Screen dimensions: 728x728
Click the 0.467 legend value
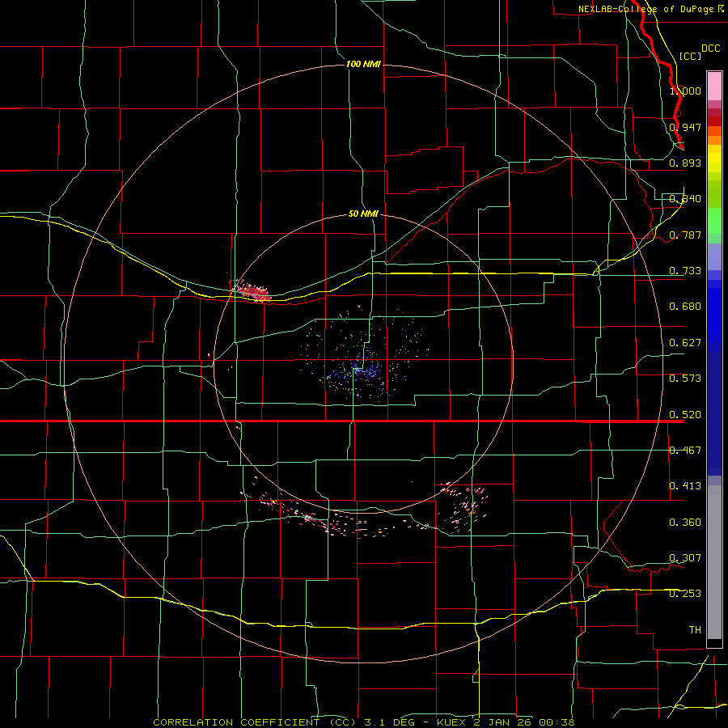[685, 451]
